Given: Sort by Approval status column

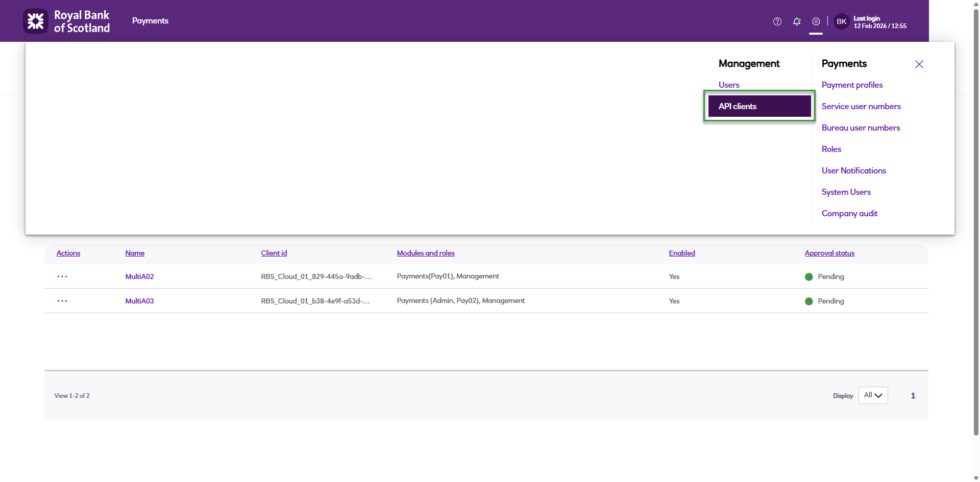Looking at the screenshot, I should 829,253.
